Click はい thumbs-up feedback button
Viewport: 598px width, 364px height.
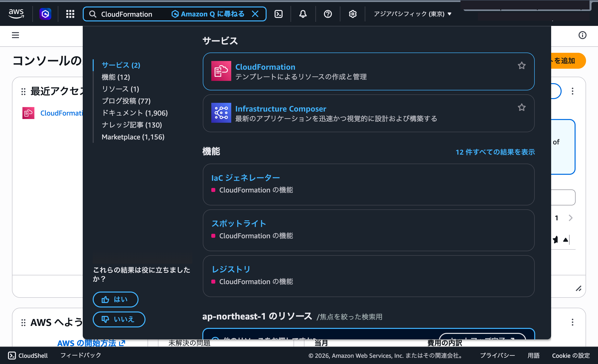pos(116,300)
